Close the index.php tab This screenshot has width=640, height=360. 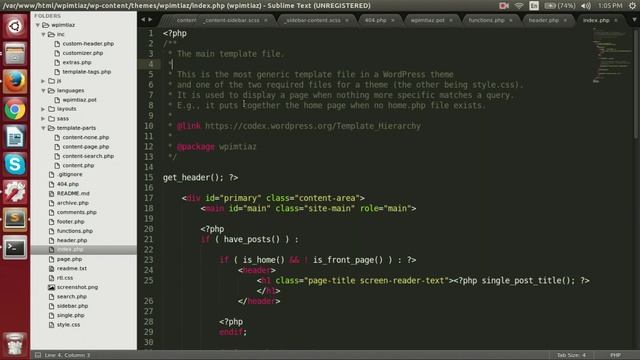point(616,20)
